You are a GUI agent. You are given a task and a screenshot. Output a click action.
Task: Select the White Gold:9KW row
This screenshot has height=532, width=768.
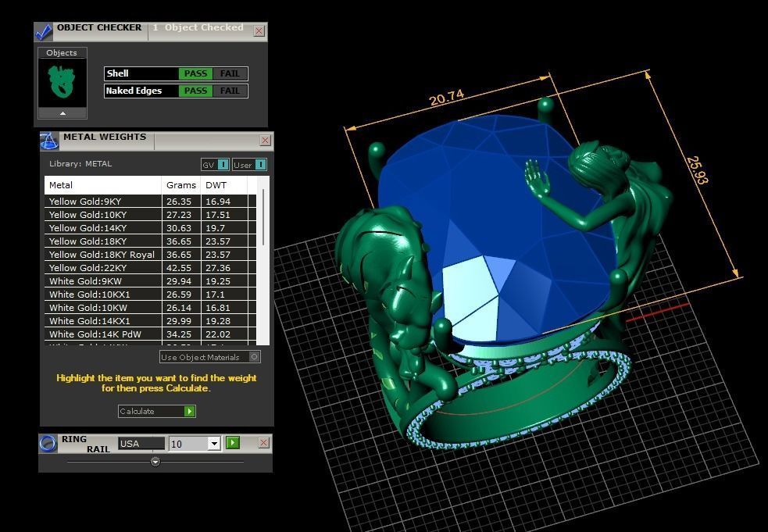click(150, 280)
